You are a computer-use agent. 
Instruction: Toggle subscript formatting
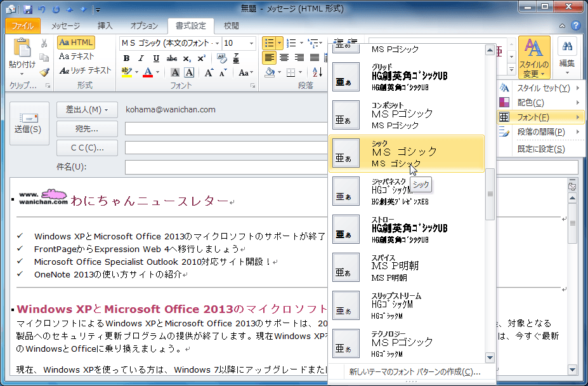pyautogui.click(x=186, y=58)
